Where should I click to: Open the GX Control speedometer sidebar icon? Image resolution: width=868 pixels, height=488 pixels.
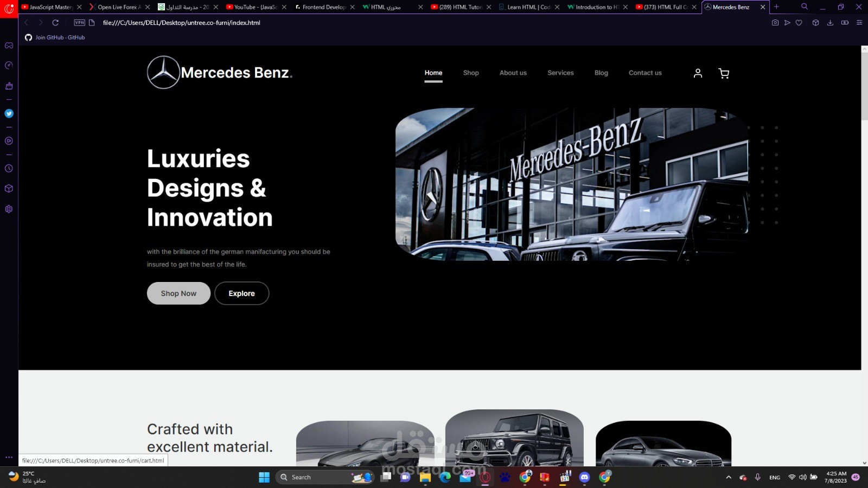tap(9, 66)
